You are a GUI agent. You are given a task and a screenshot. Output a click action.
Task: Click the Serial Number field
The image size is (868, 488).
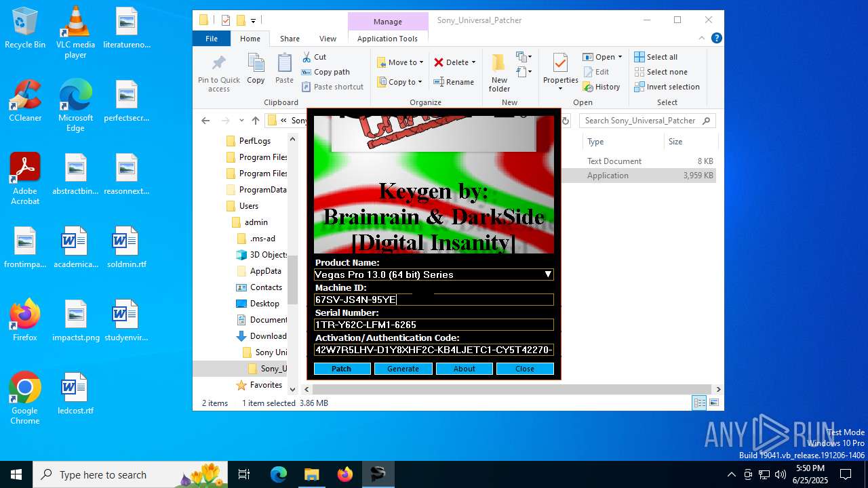click(x=434, y=325)
